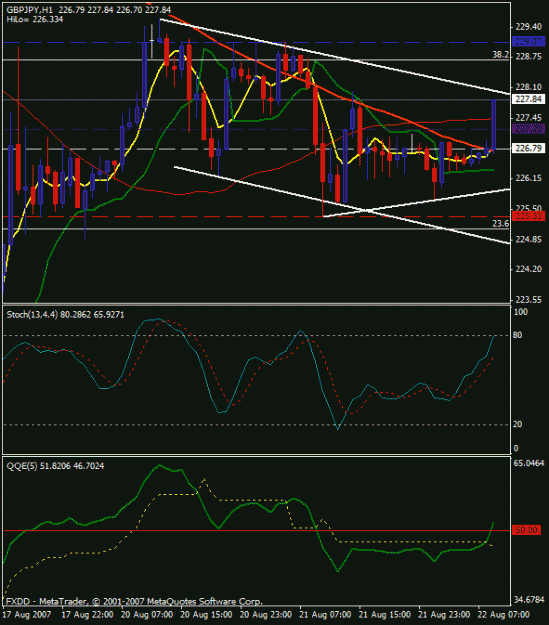Click the QQE scale value 65.0464
549x625 pixels.
pyautogui.click(x=529, y=463)
